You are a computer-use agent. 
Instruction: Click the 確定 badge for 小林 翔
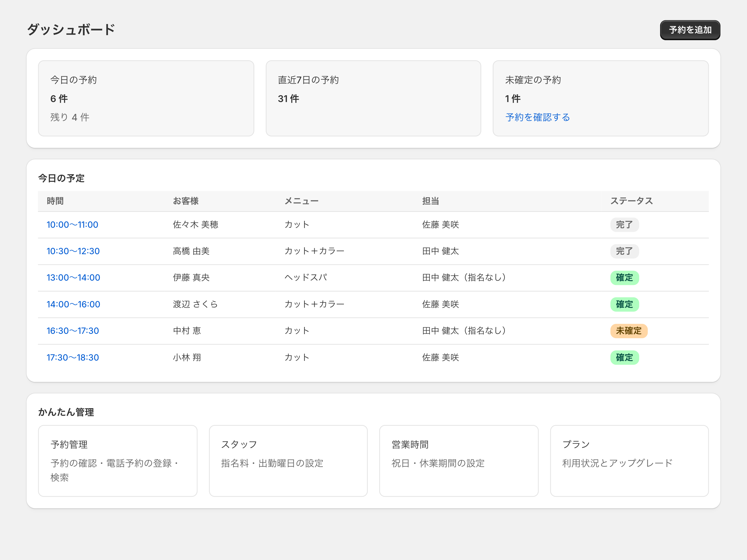point(624,357)
